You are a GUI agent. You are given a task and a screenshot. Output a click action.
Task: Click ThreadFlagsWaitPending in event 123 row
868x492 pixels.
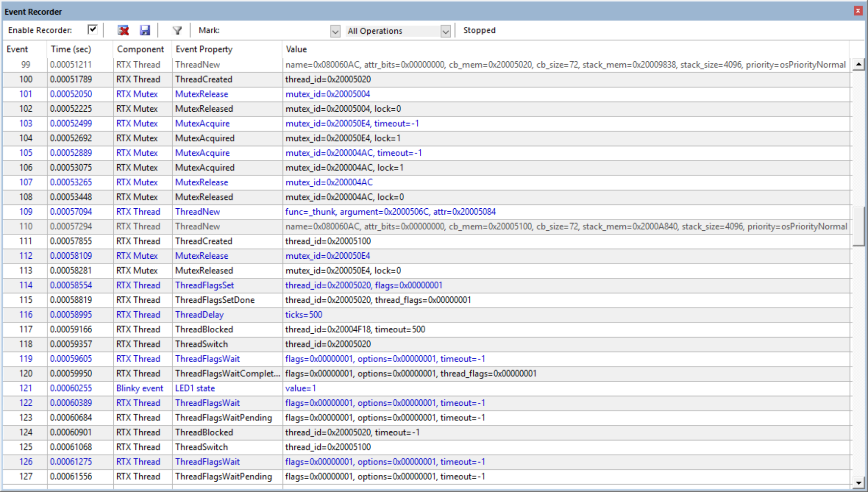pos(224,418)
